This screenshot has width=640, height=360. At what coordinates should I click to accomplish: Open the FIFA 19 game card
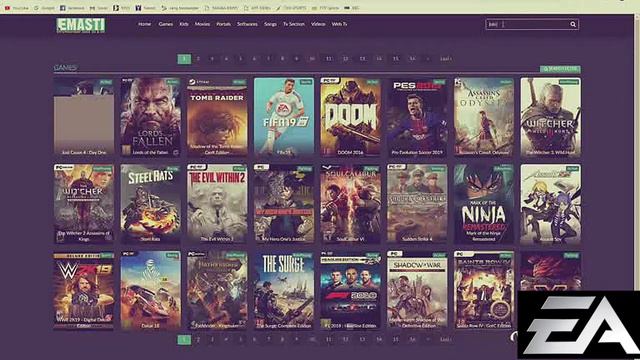click(x=284, y=117)
